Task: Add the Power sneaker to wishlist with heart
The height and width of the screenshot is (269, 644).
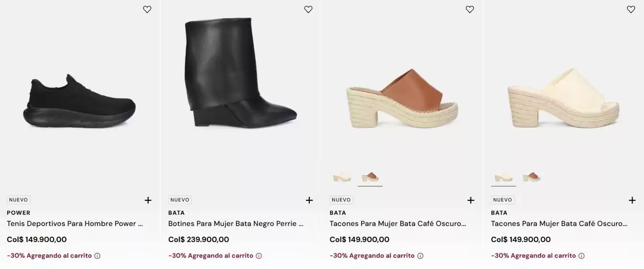Action: click(147, 9)
